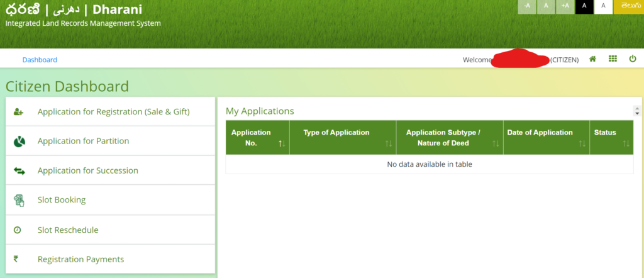Increase font size with +A button
644x278 pixels.
(x=565, y=6)
